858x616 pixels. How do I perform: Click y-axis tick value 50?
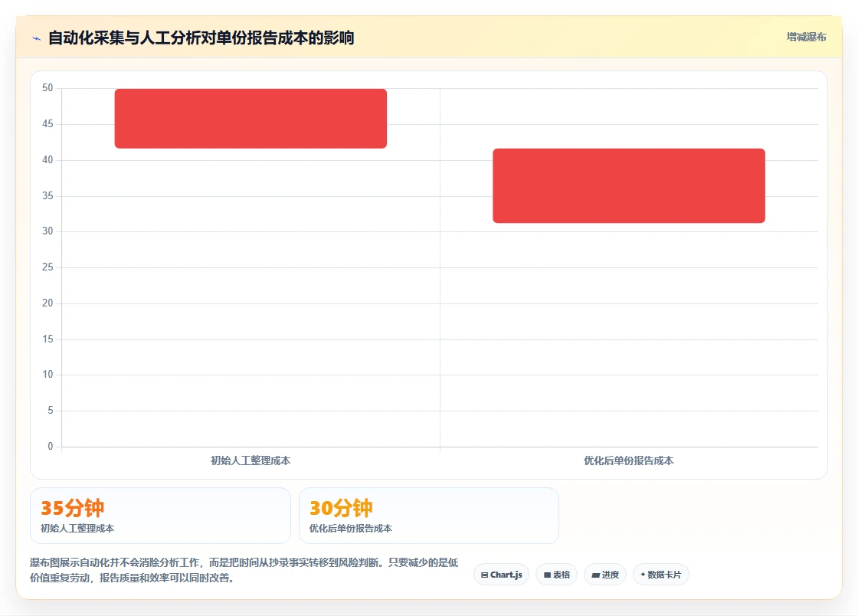(x=47, y=88)
